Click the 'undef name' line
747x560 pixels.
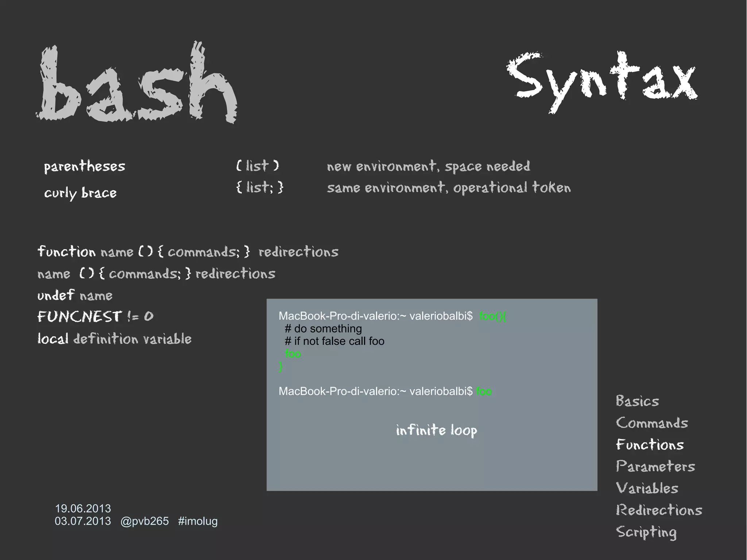coord(75,295)
